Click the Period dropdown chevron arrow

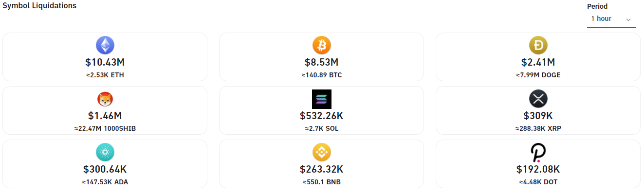(x=628, y=19)
